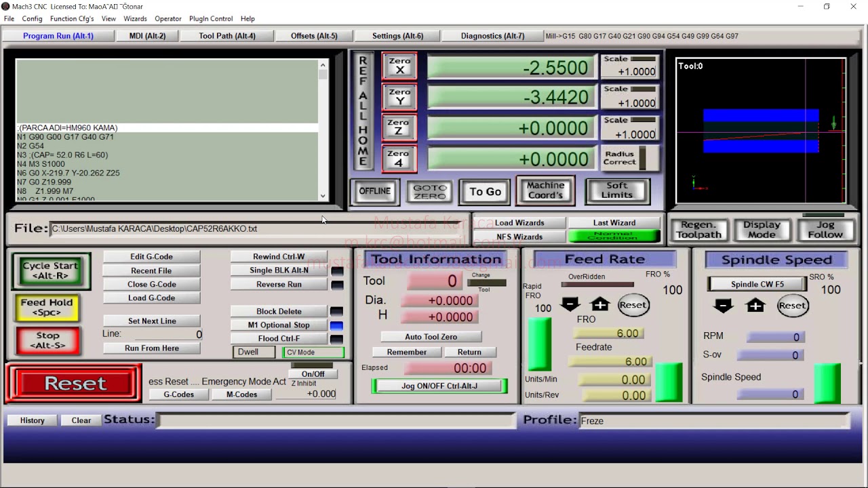
Task: Stop the program with Stop button
Action: coord(48,340)
